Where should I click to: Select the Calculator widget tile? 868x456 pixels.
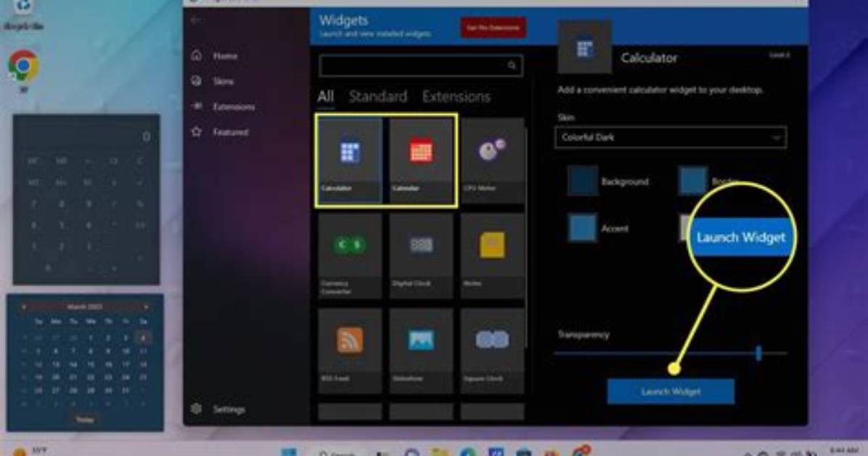click(350, 160)
